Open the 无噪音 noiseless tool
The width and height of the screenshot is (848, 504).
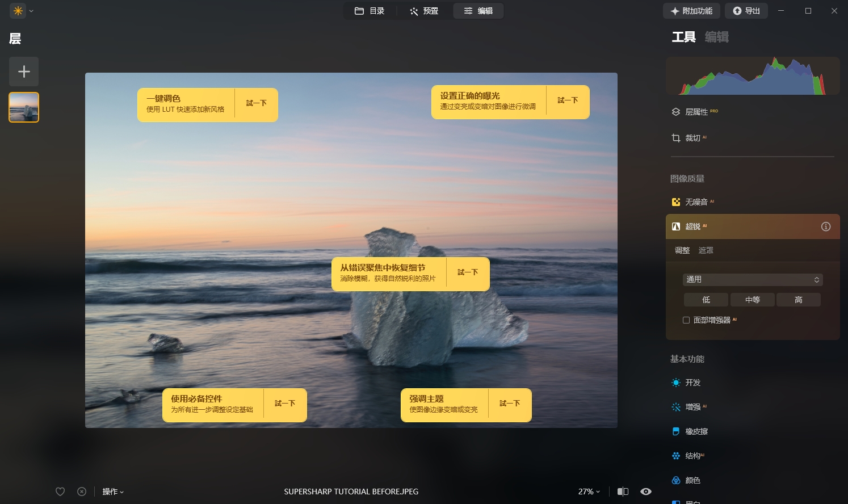tap(692, 202)
